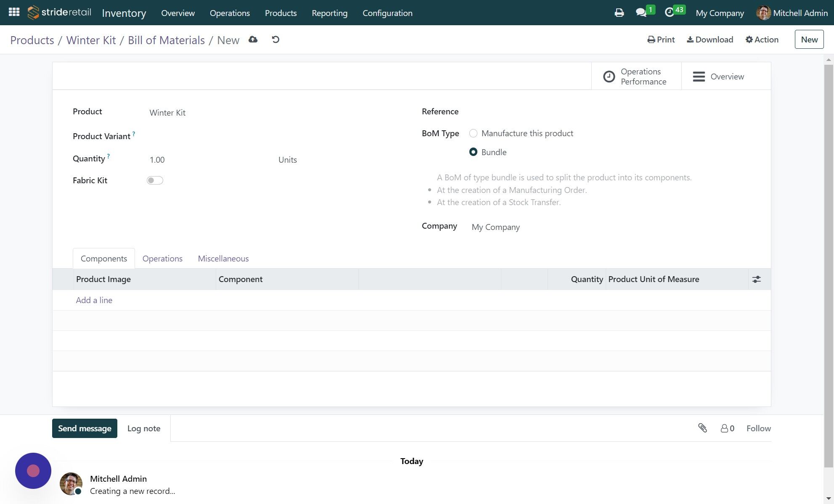Screen dimensions: 834x504
Task: Select the Bundle BoM type
Action: 473,152
